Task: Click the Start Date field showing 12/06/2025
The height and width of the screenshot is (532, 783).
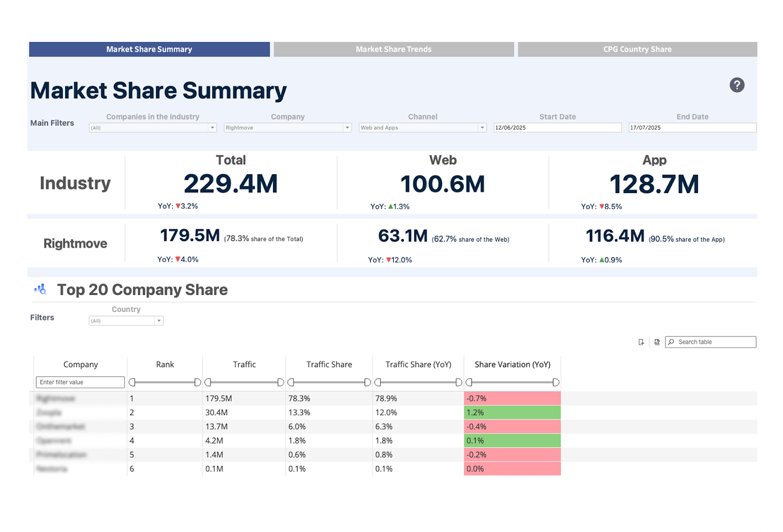Action: click(x=558, y=128)
